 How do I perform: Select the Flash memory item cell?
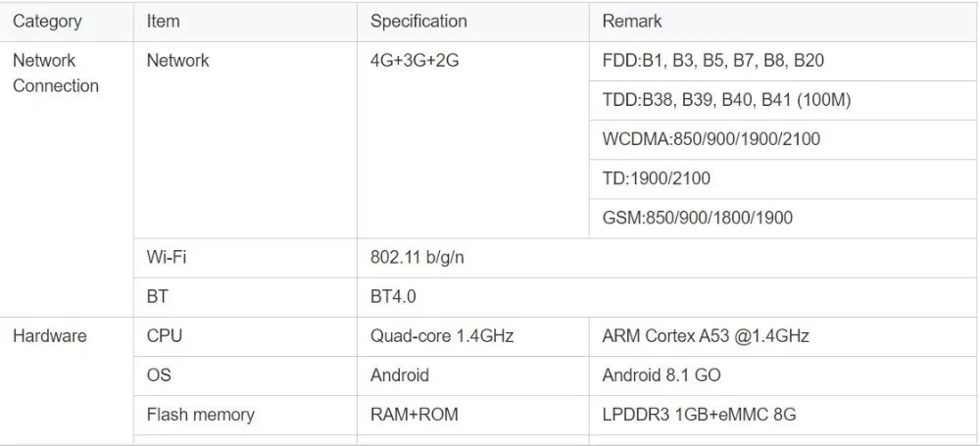pyautogui.click(x=245, y=416)
